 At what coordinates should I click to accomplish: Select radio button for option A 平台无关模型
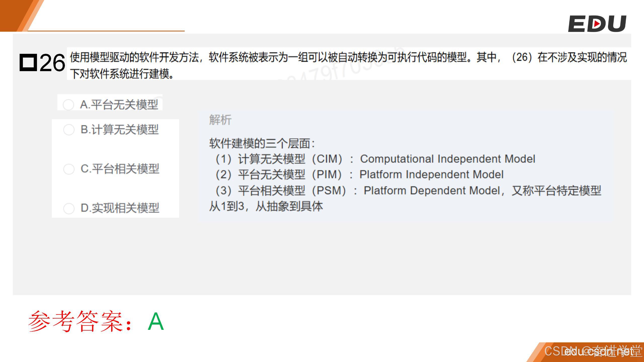tap(68, 105)
